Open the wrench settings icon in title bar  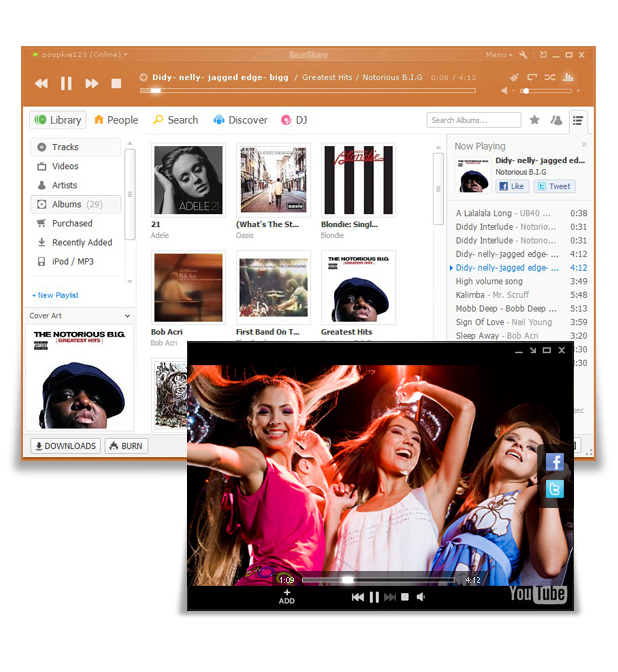click(523, 55)
